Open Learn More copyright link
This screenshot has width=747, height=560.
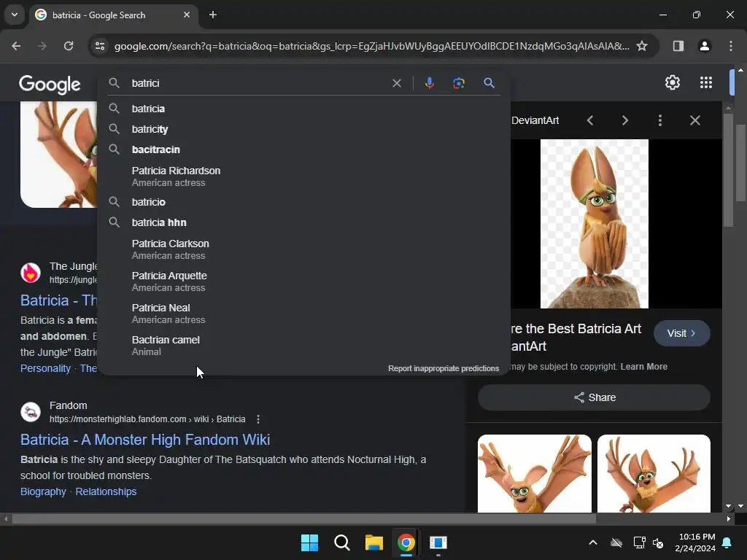(x=643, y=367)
